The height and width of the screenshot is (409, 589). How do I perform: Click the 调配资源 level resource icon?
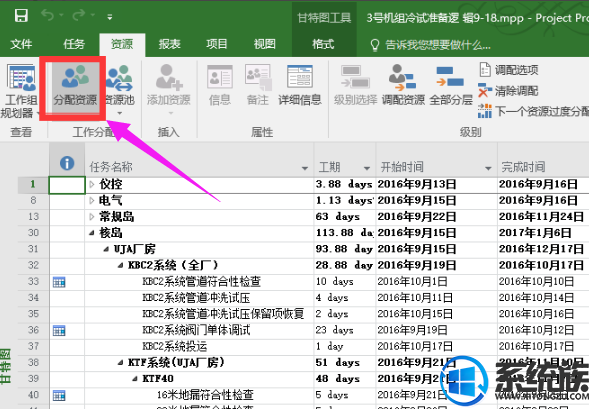point(403,86)
